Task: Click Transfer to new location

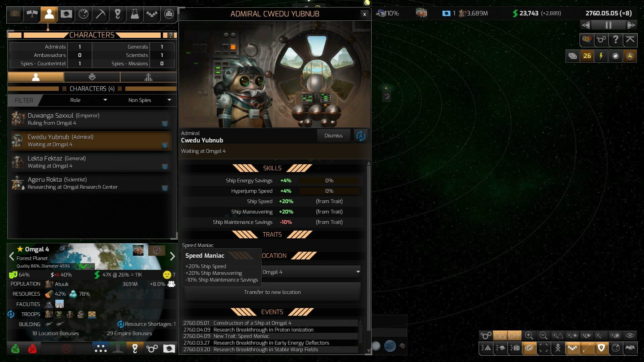Action: point(272,292)
